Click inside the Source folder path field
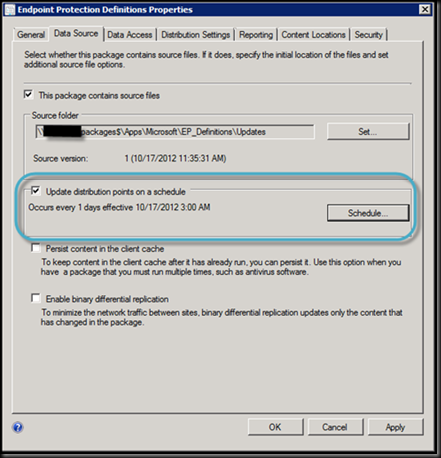Viewport: 441px width, 458px height. tap(175, 132)
